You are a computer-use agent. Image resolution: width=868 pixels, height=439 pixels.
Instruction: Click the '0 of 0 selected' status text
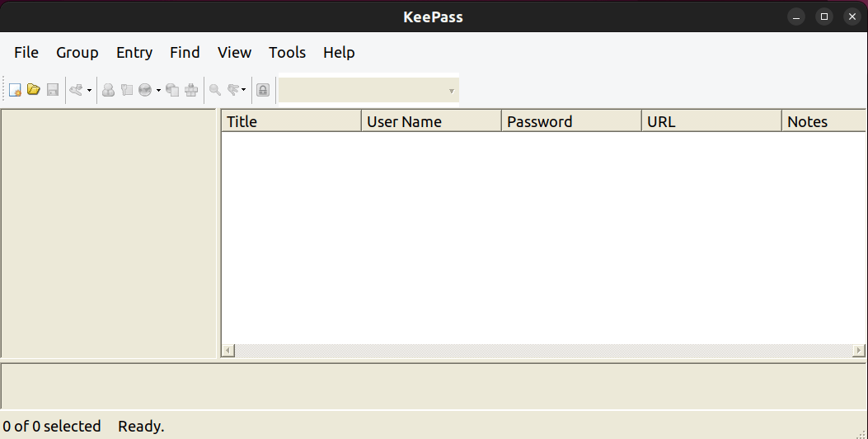click(x=52, y=427)
